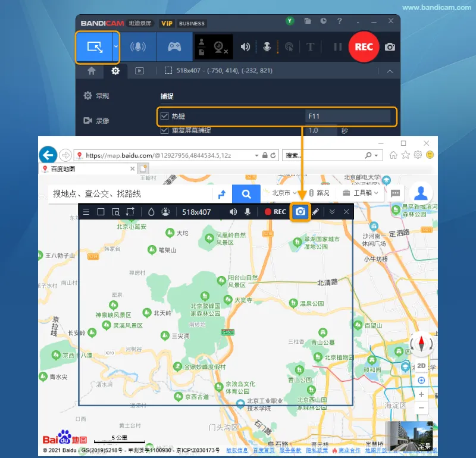This screenshot has width=476, height=458.
Task: Toggle 路况 traffic layer
Action: click(x=319, y=193)
